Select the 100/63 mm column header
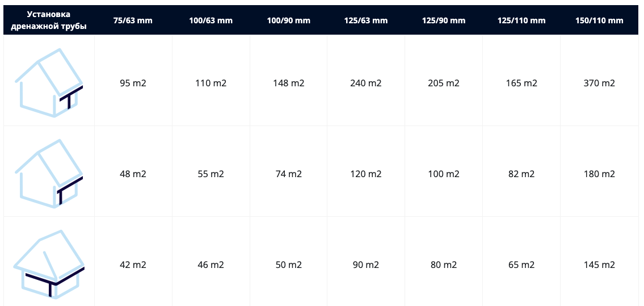This screenshot has height=306, width=644. (211, 20)
